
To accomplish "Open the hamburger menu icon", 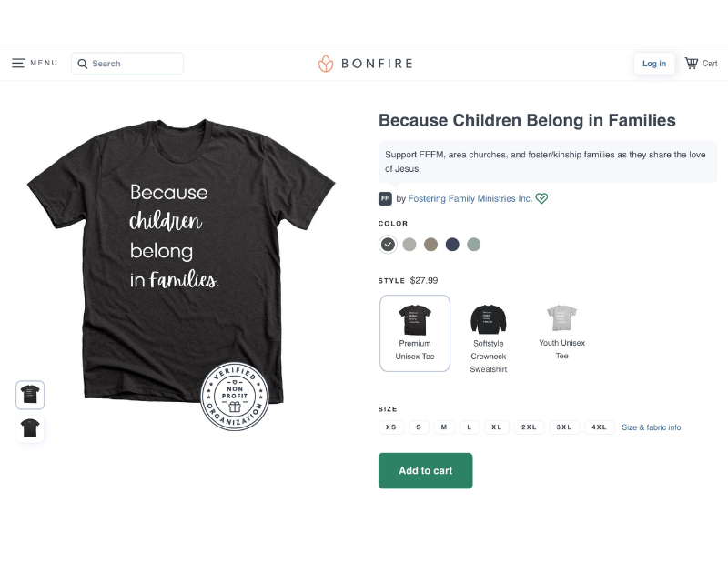I will point(18,64).
